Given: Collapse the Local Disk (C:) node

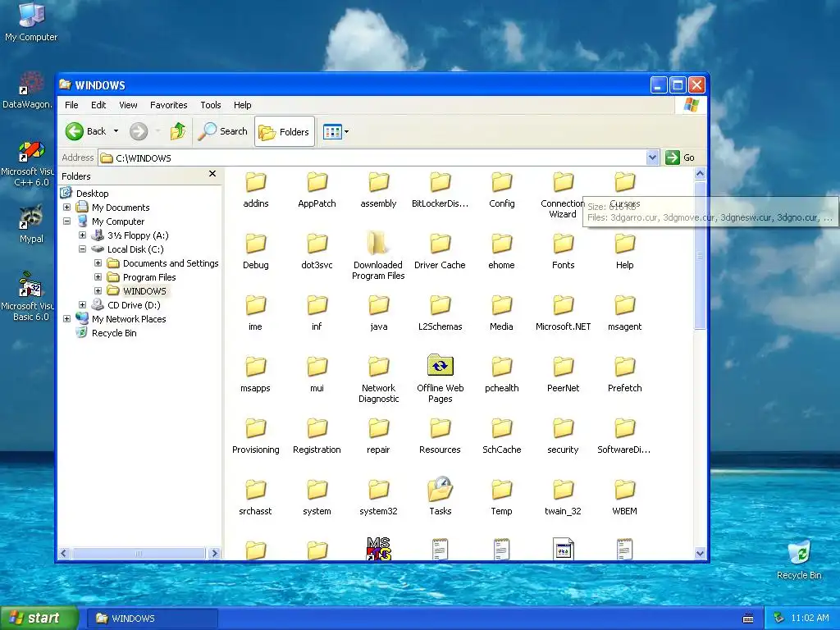Looking at the screenshot, I should click(83, 249).
